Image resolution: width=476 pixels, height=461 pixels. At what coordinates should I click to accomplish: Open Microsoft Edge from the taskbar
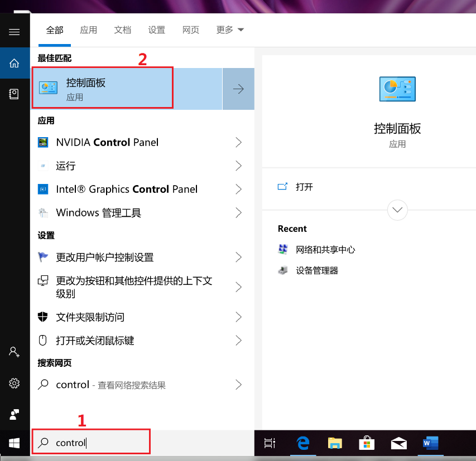(302, 443)
